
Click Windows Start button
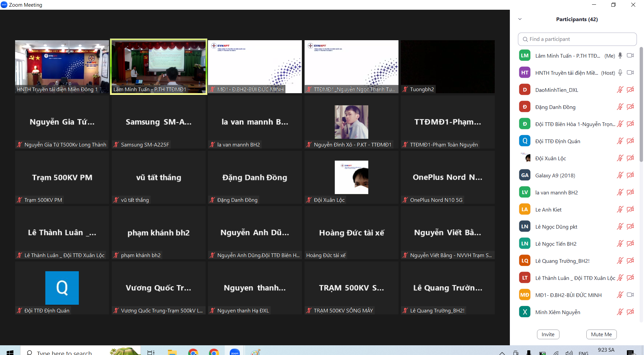pyautogui.click(x=10, y=352)
